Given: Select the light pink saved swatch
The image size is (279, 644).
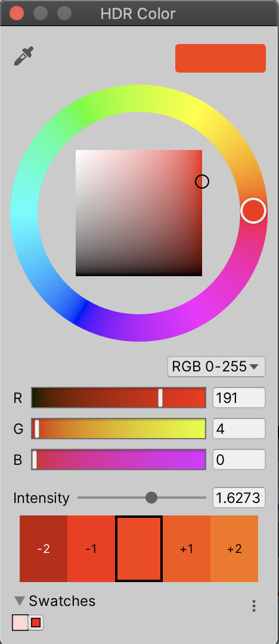Looking at the screenshot, I should (x=20, y=623).
